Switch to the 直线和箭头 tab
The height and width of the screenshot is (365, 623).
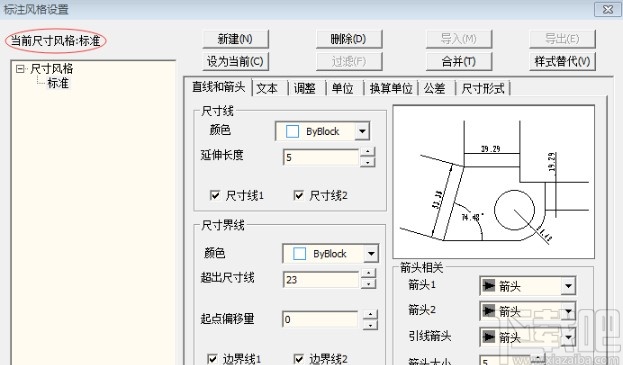coord(219,87)
